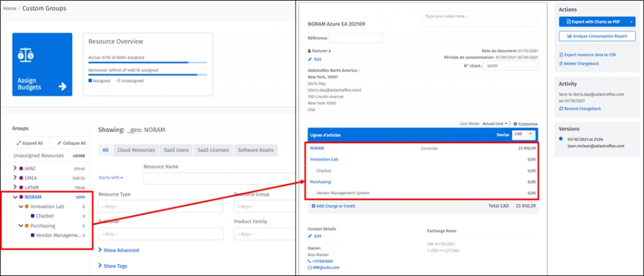Viewport: 644px width, 276px height.
Task: Click the plus icon for Add Charge or Credit
Action: 314,206
